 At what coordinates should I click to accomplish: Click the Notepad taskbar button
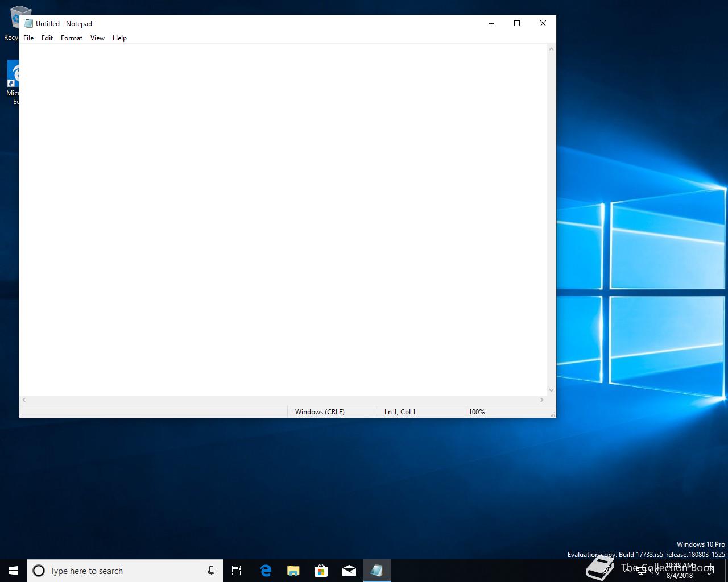tap(377, 571)
